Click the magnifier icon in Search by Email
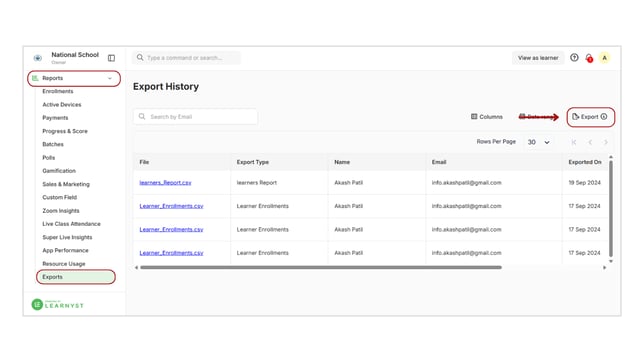Viewport: 644px width, 362px height. tap(142, 117)
